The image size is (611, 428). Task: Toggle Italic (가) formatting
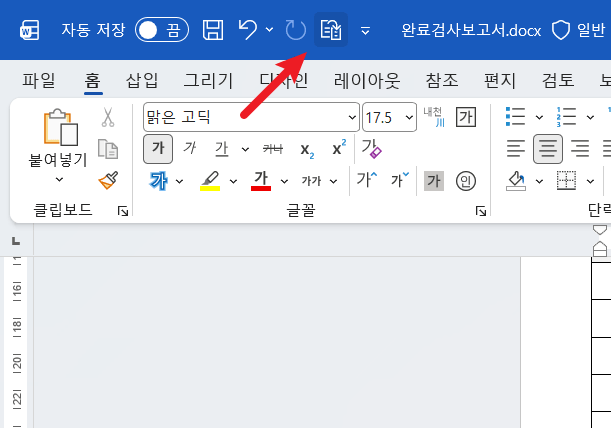190,149
